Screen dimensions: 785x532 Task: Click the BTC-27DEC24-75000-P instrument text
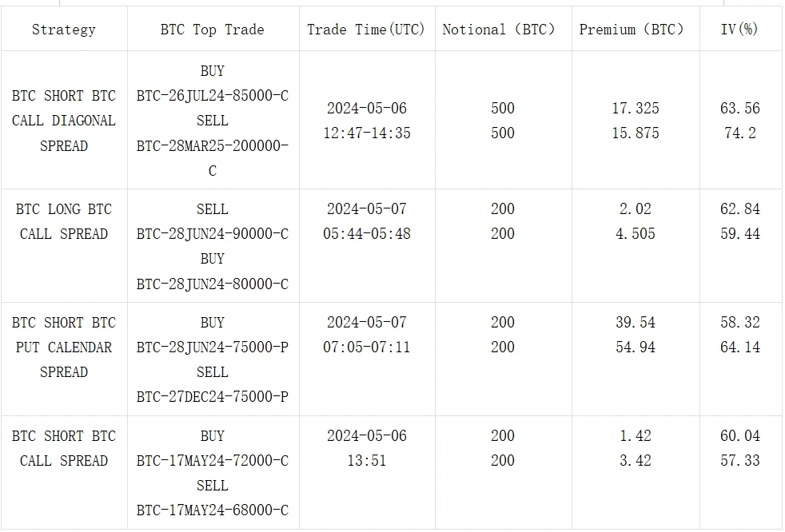click(213, 397)
